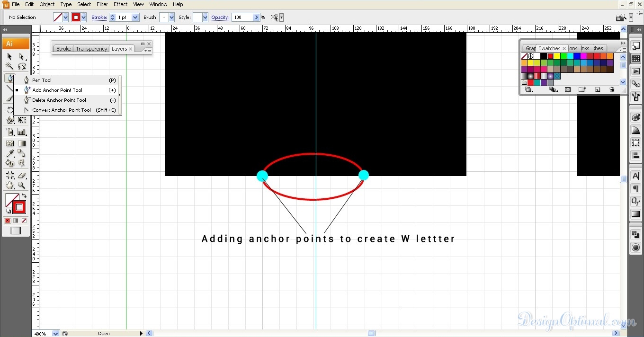Open the fill color dropdown in control bar

pos(66,18)
